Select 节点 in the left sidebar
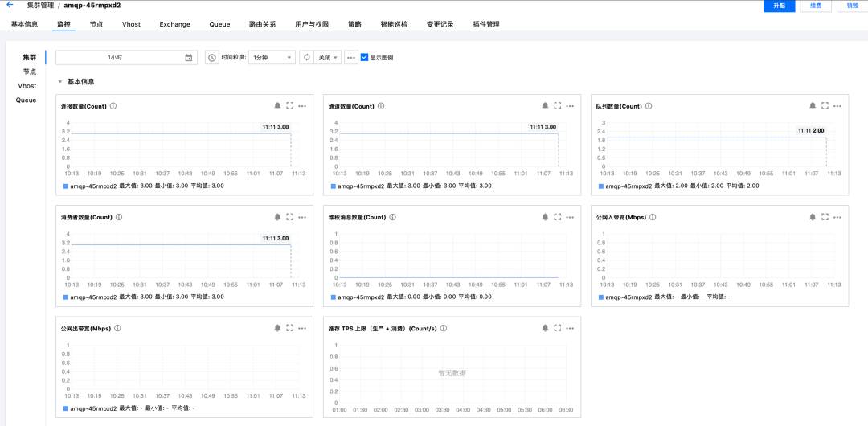The image size is (868, 426). click(30, 72)
